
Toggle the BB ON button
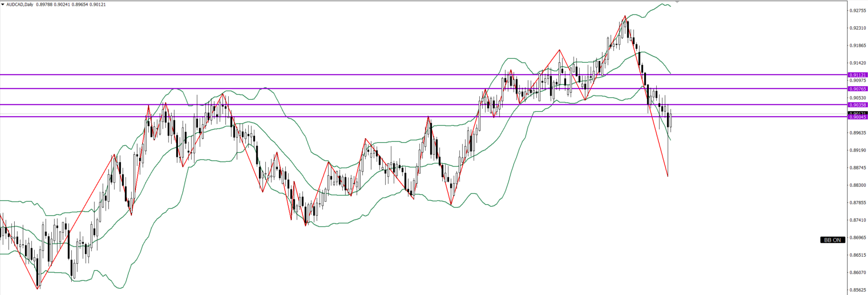coord(832,240)
